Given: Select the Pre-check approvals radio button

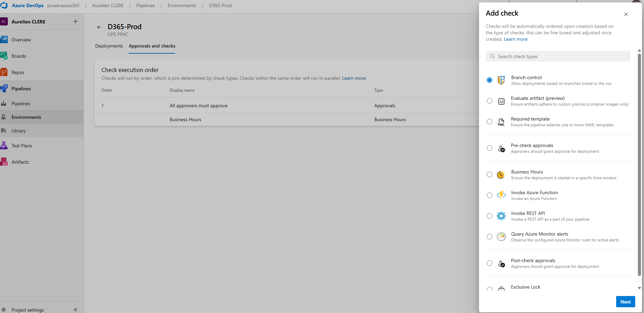Looking at the screenshot, I should 490,148.
